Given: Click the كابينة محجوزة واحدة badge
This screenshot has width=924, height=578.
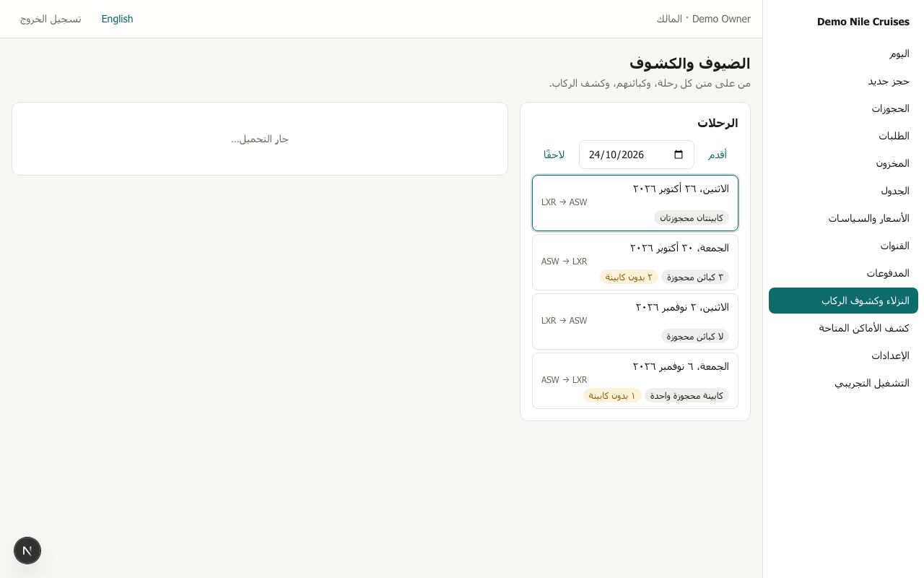Looking at the screenshot, I should coord(687,395).
